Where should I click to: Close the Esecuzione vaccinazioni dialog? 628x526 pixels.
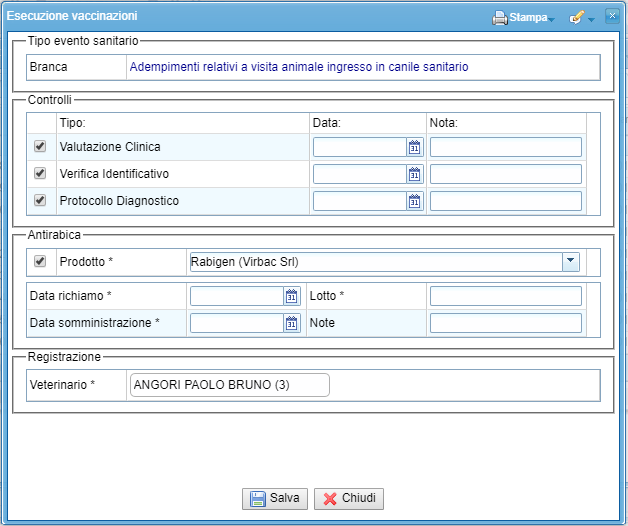pyautogui.click(x=612, y=16)
